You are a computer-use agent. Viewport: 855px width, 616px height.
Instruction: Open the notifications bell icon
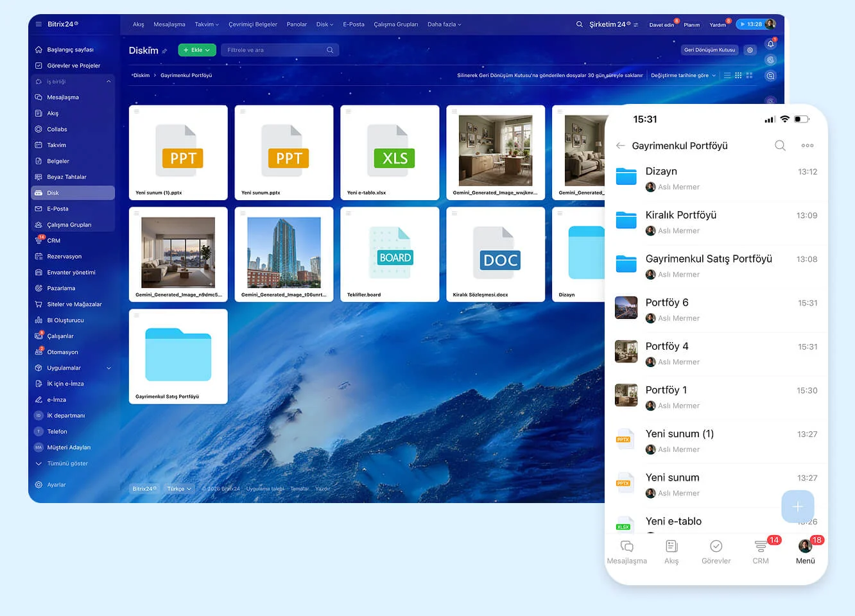pyautogui.click(x=770, y=44)
